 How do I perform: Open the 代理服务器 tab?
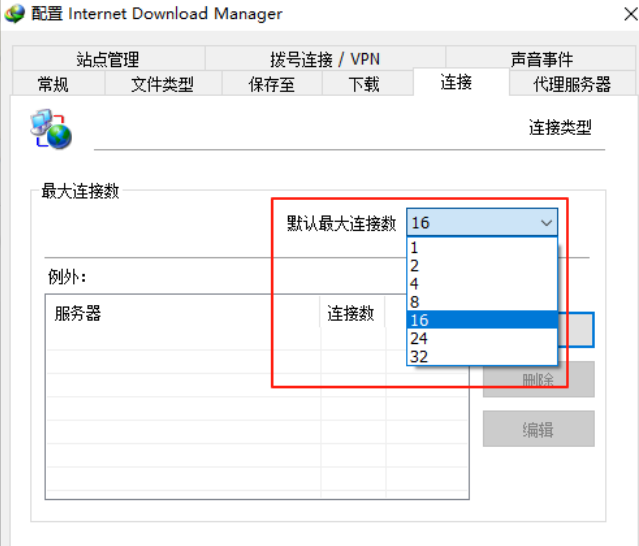[573, 84]
